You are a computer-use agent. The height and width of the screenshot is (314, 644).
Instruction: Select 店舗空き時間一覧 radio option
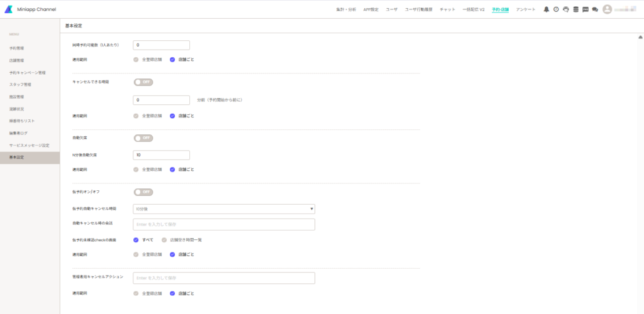pos(165,240)
